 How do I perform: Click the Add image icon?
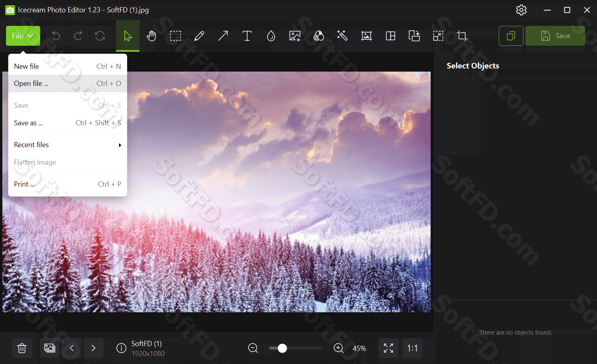(295, 36)
